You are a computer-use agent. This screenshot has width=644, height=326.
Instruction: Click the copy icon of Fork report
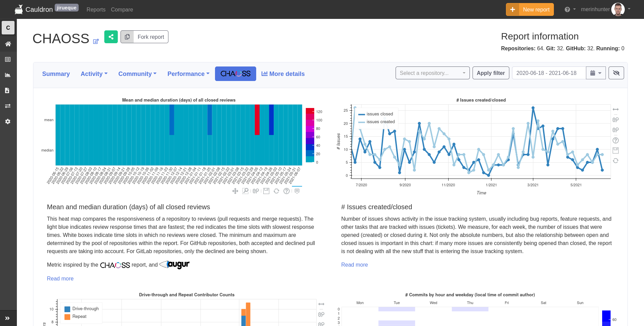click(x=127, y=37)
